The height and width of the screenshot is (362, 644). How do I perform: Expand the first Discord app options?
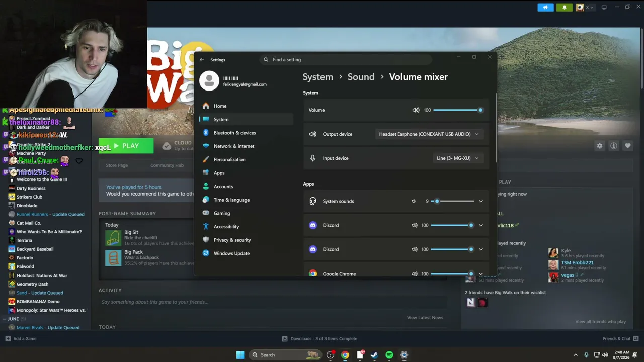[480, 225]
